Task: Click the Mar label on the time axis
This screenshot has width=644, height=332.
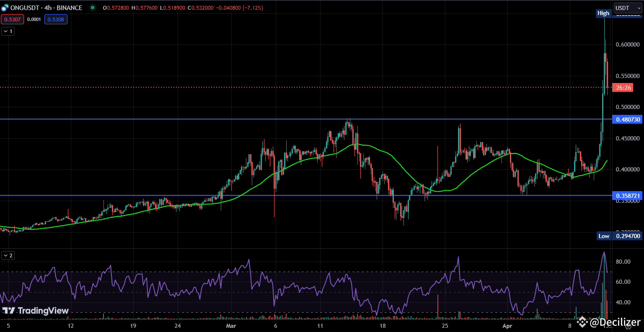Action: (x=231, y=326)
